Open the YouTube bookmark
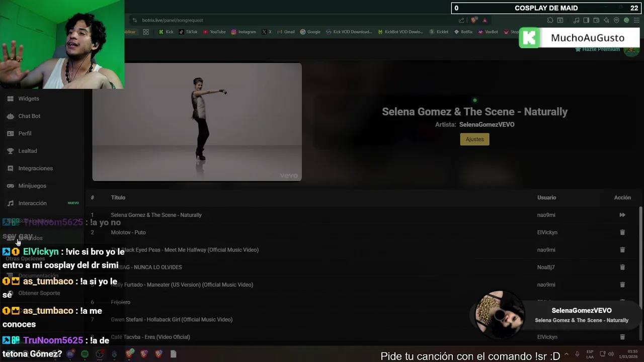 [x=214, y=32]
